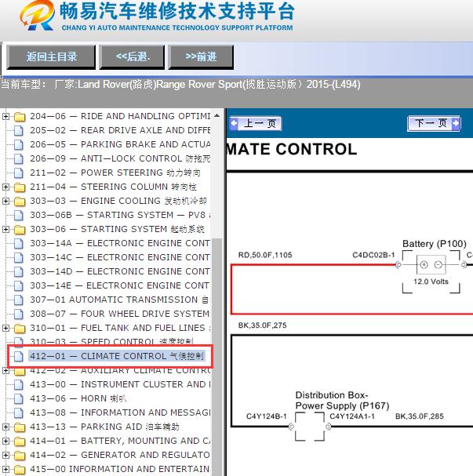Click folder icon of 413-13 Parking Aid

(20, 427)
